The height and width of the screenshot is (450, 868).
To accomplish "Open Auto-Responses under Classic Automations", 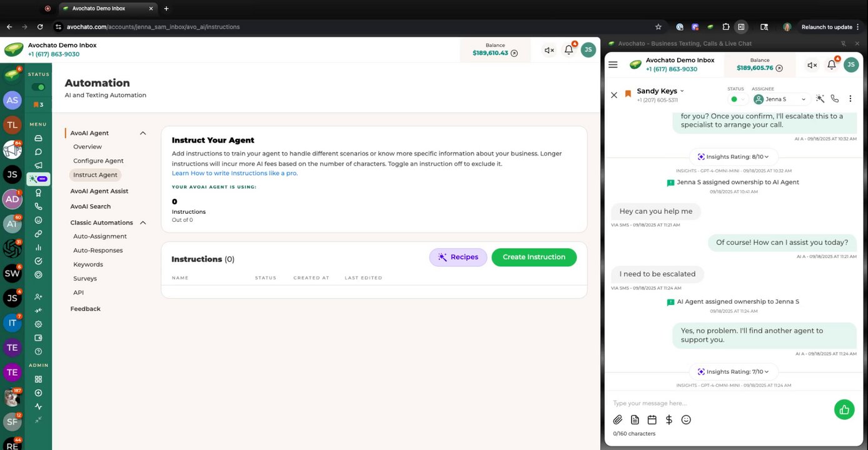I will pos(98,251).
